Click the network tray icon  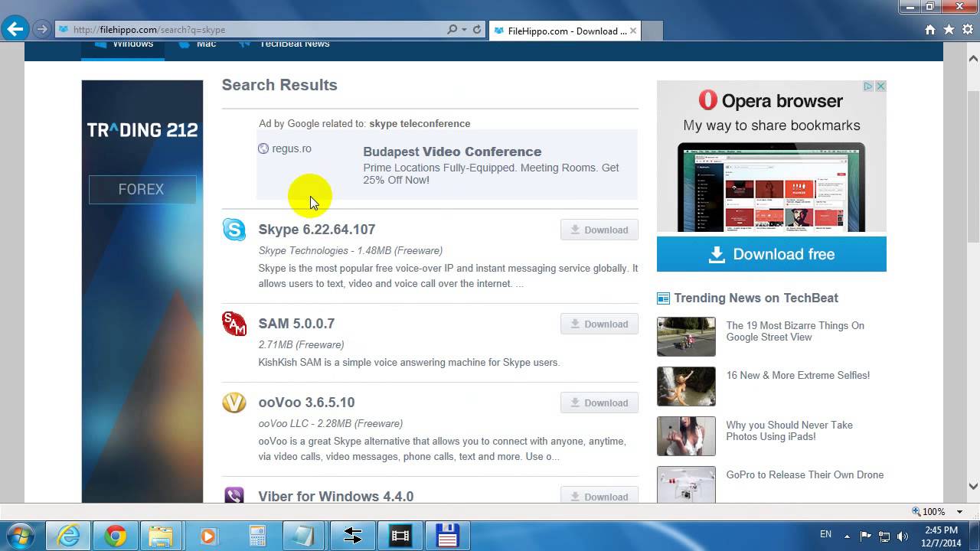(x=884, y=536)
